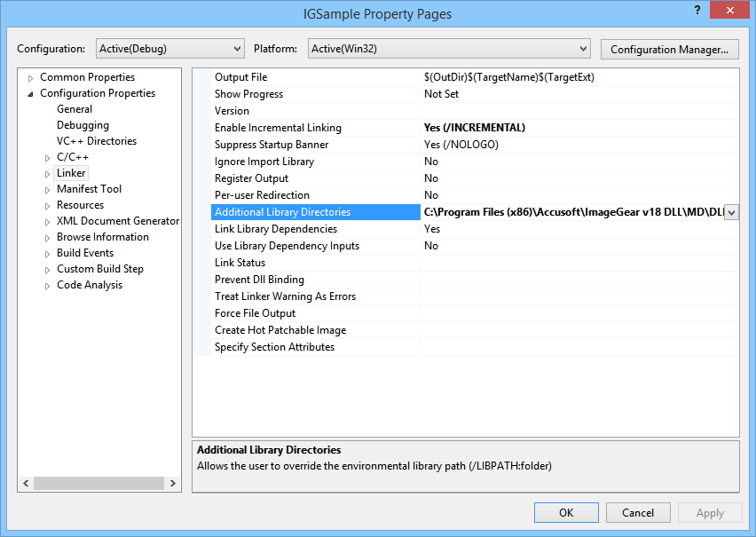
Task: Select the General tree item
Action: (x=75, y=109)
